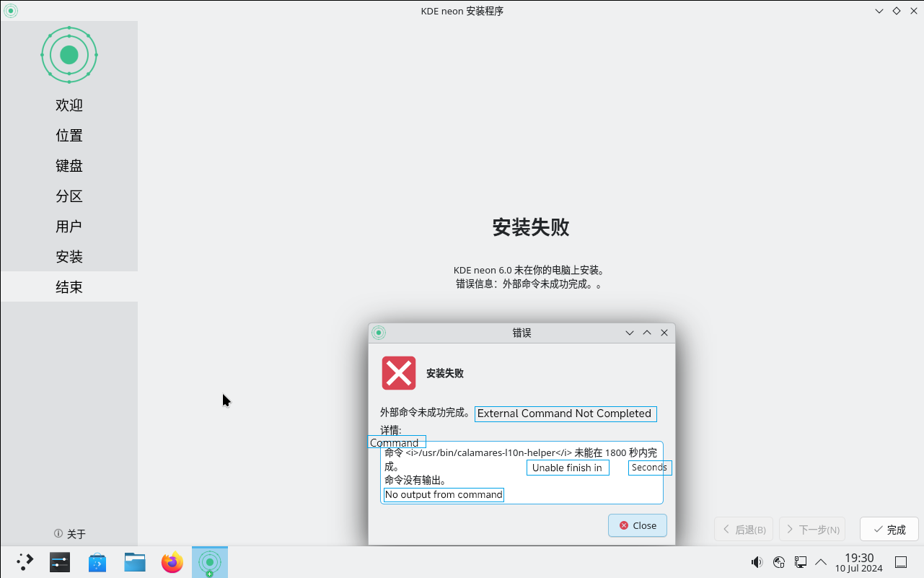Click the details text box with calamares-l10n-helper

coord(522,473)
